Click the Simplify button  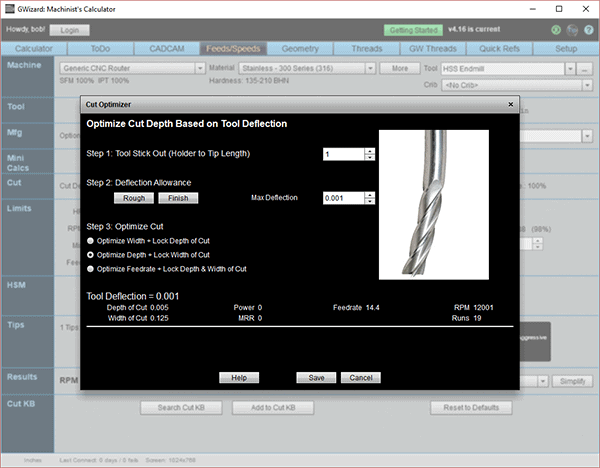pyautogui.click(x=572, y=382)
